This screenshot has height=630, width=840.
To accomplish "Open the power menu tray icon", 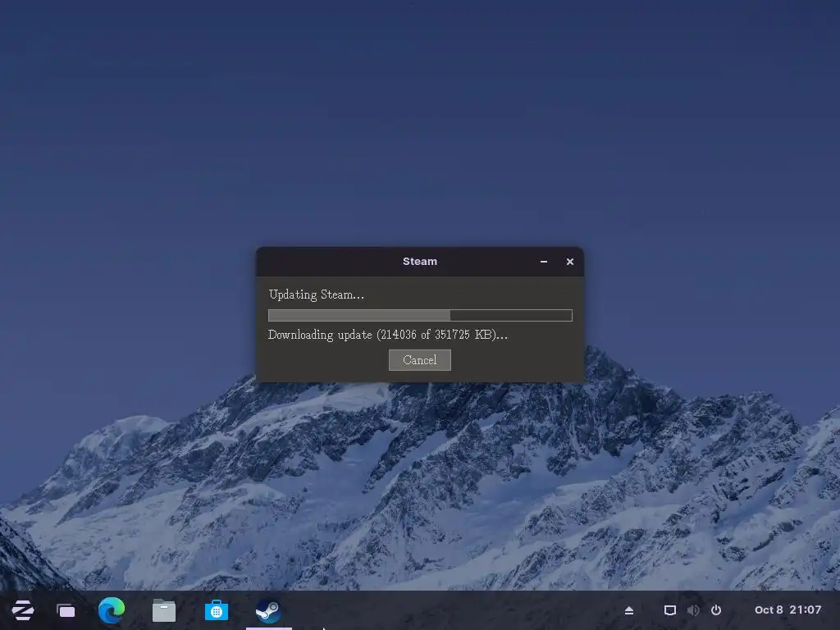I will click(x=716, y=610).
